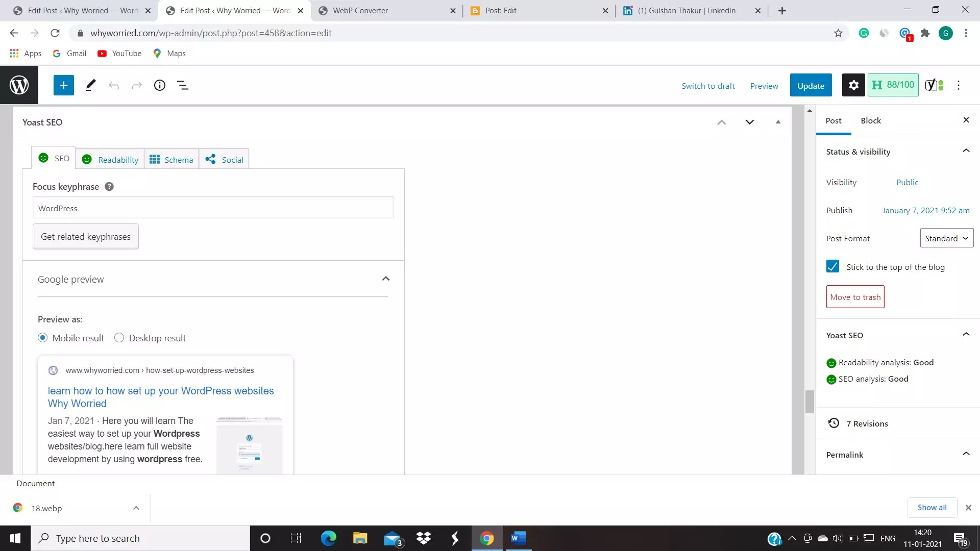
Task: Collapse the Status & visibility panel
Action: [966, 151]
